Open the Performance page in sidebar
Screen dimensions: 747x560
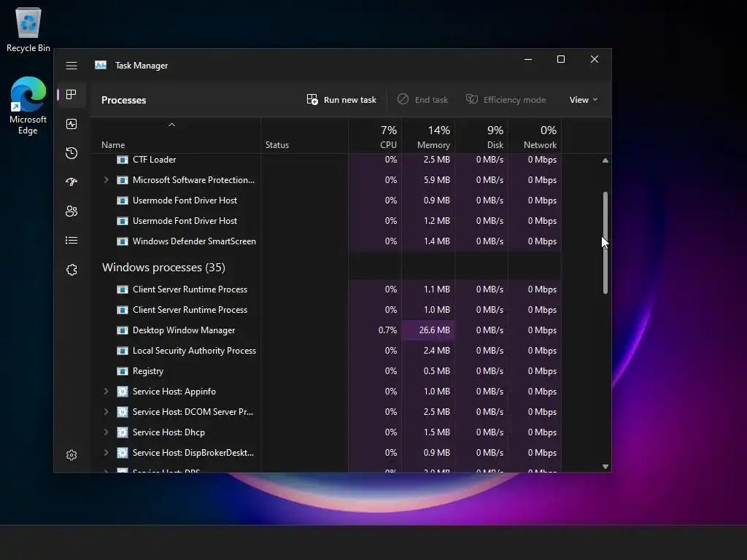[x=71, y=124]
